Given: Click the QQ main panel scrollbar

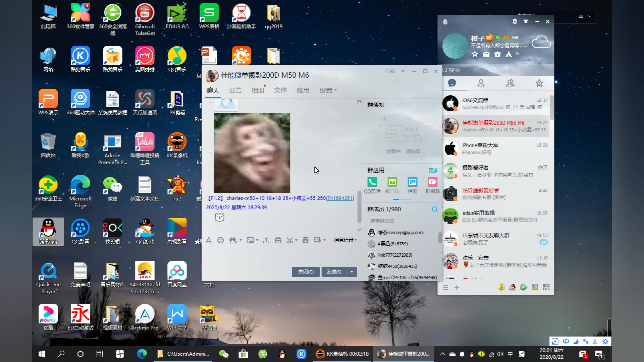Looking at the screenshot, I should tap(552, 107).
